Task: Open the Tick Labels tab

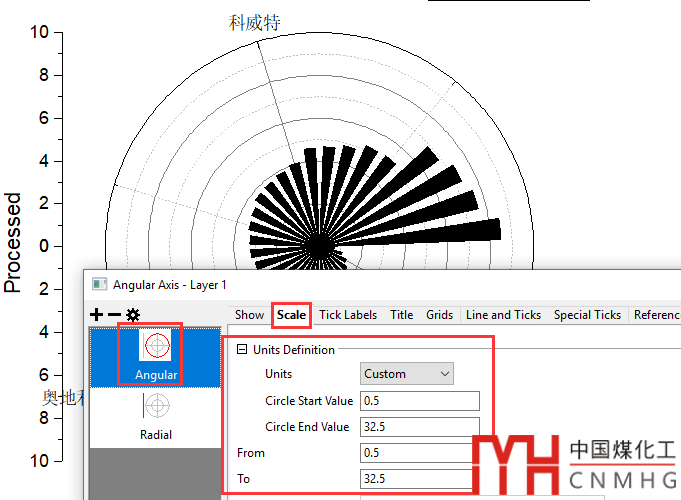Action: (348, 315)
